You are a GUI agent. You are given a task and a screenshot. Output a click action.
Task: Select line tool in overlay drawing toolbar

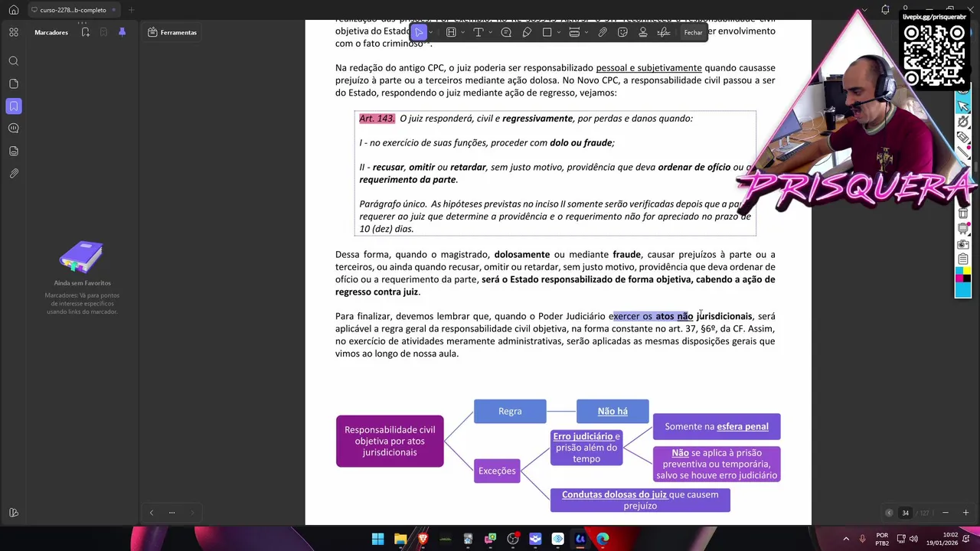(x=964, y=152)
